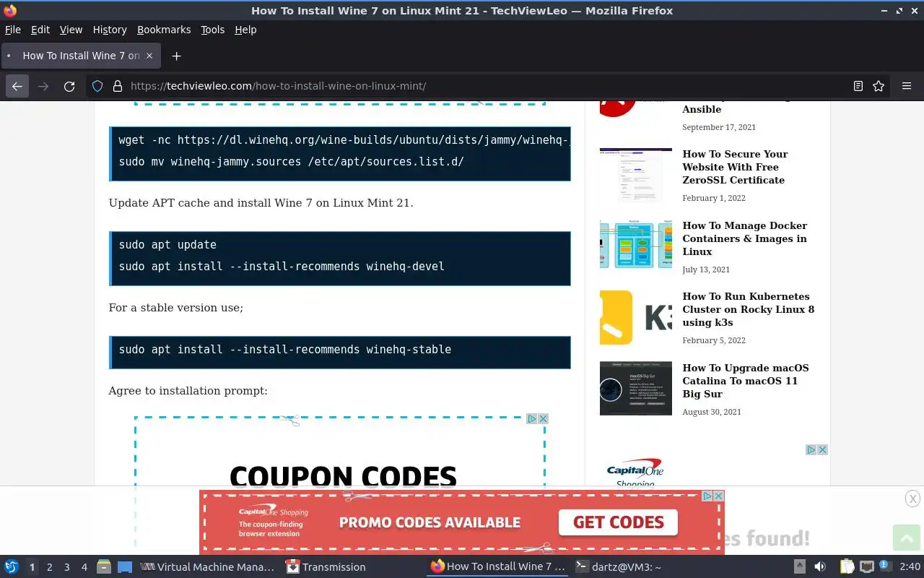Click the removable media eject tray icon
Viewport: 924px width, 578px height.
click(x=799, y=567)
